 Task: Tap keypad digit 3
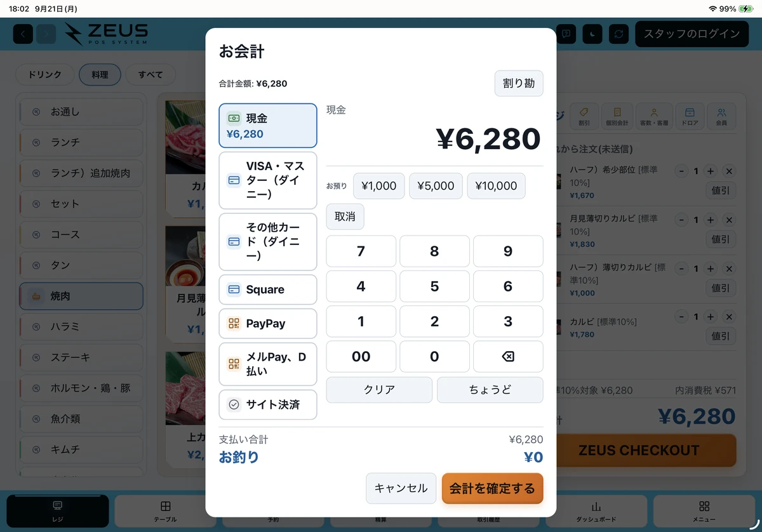tap(508, 321)
